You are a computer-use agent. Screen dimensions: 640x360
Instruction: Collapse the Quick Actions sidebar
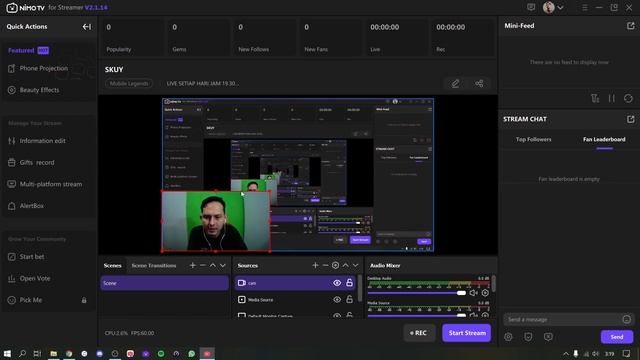click(x=87, y=27)
